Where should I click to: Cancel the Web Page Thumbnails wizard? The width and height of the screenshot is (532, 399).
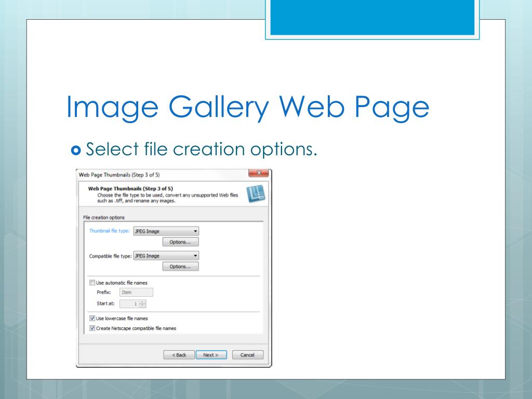coord(248,355)
